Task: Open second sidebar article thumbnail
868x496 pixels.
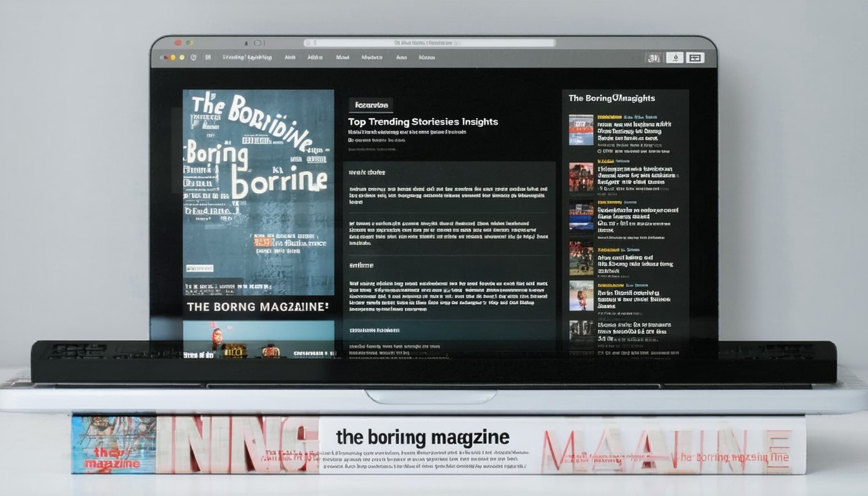Action: tap(581, 176)
